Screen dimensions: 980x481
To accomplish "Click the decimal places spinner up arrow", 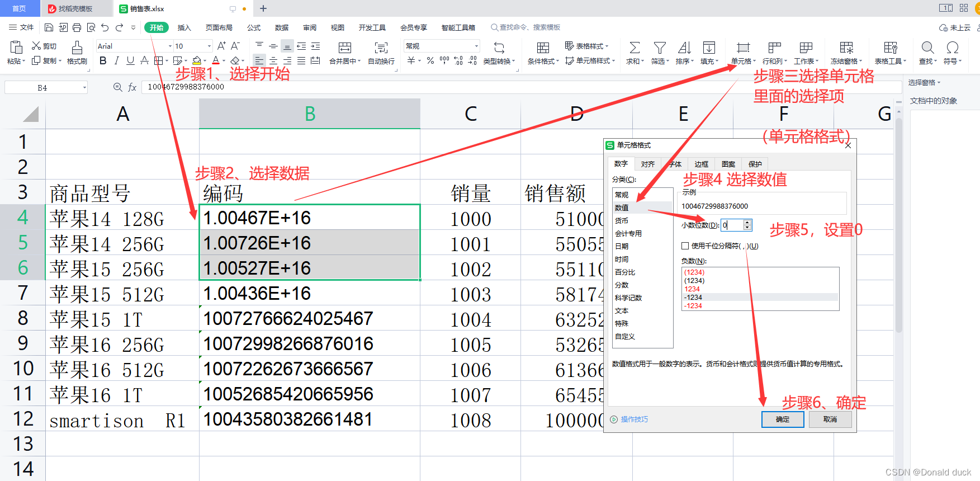I will coord(747,222).
